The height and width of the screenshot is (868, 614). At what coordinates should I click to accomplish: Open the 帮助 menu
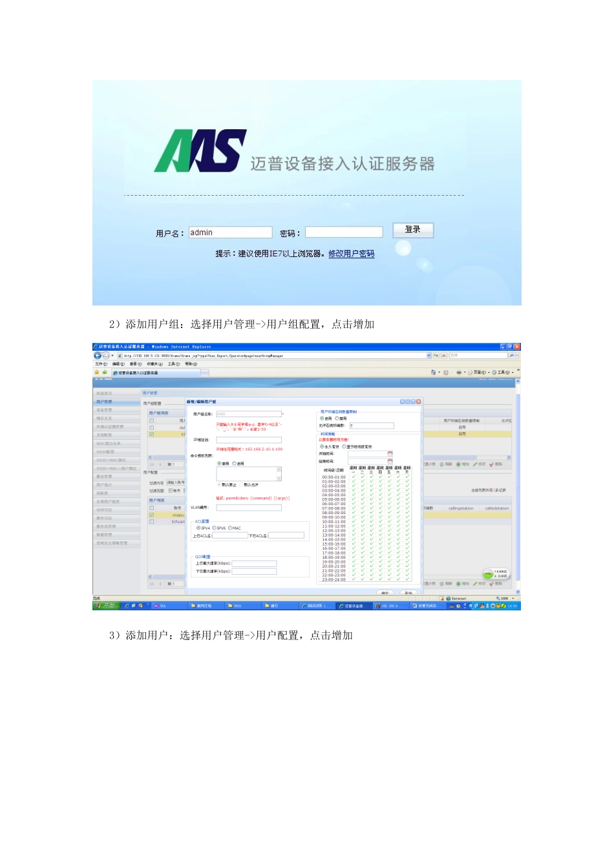(191, 364)
